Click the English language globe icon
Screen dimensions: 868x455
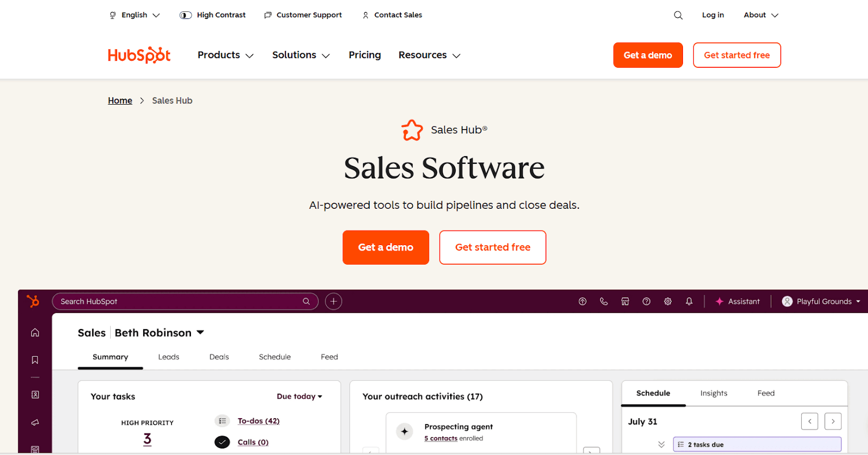113,15
